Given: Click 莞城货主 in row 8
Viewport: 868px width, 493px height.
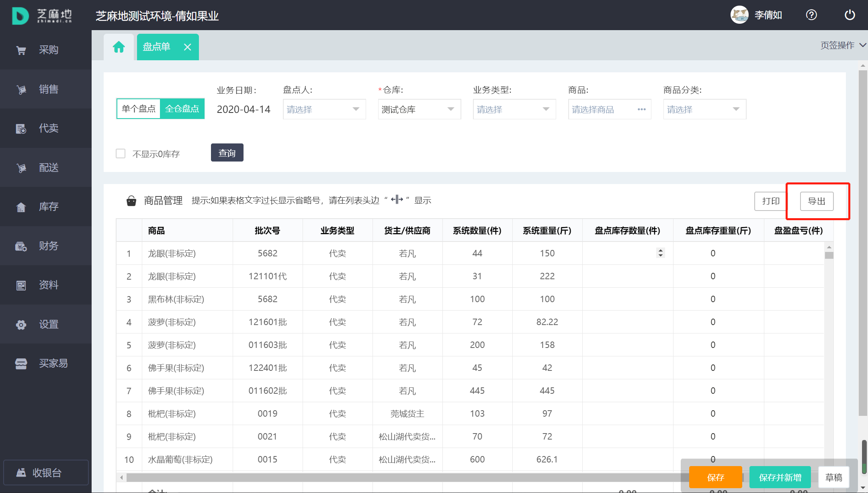Looking at the screenshot, I should (x=407, y=413).
